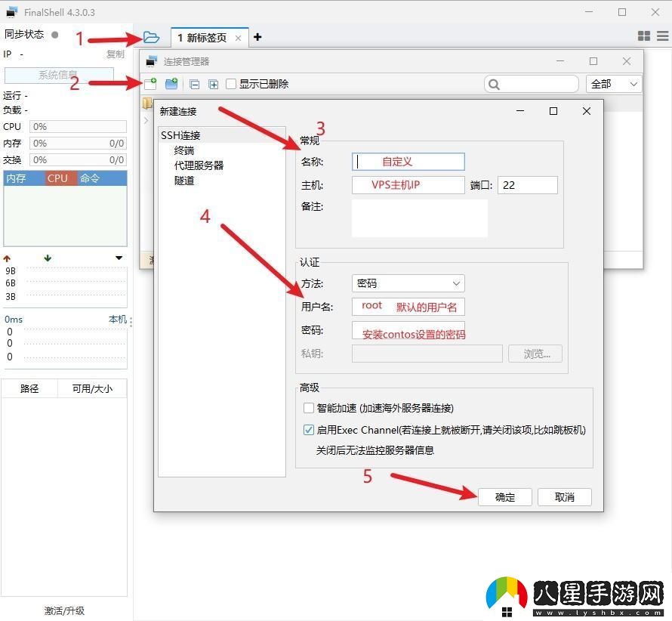Screen dimensions: 672x621
Task: Click the CPU usage bar
Action: click(x=78, y=126)
